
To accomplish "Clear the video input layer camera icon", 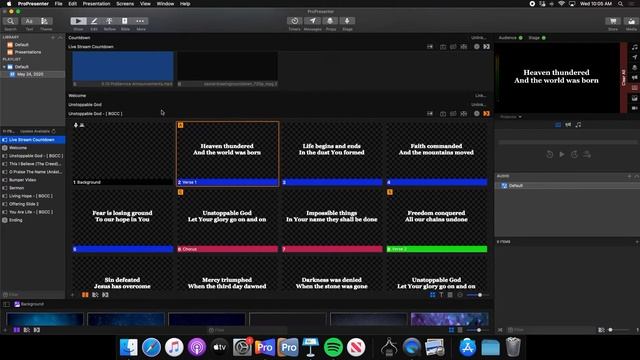I will click(x=635, y=108).
